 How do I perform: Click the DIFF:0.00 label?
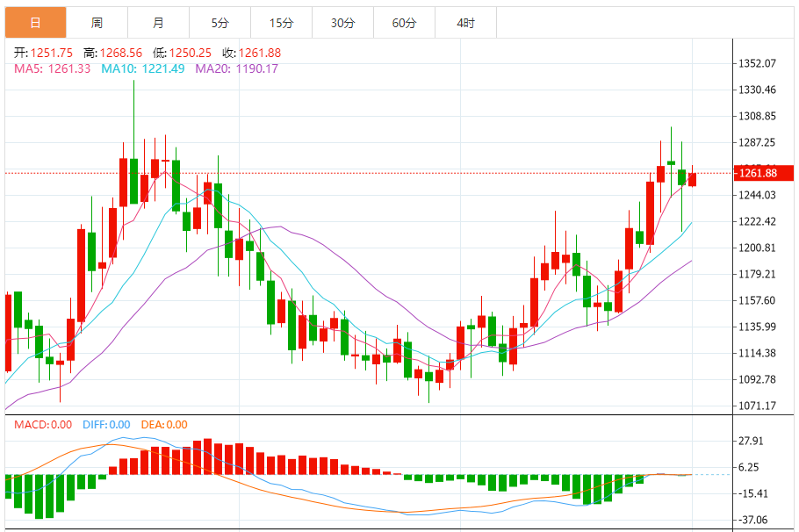106,425
